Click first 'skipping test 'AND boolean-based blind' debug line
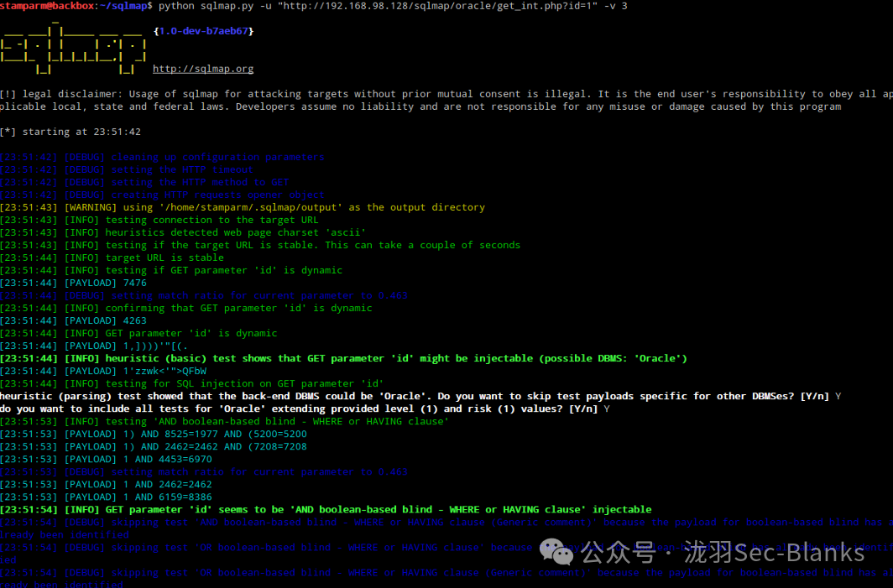The height and width of the screenshot is (588, 893). coord(446,528)
